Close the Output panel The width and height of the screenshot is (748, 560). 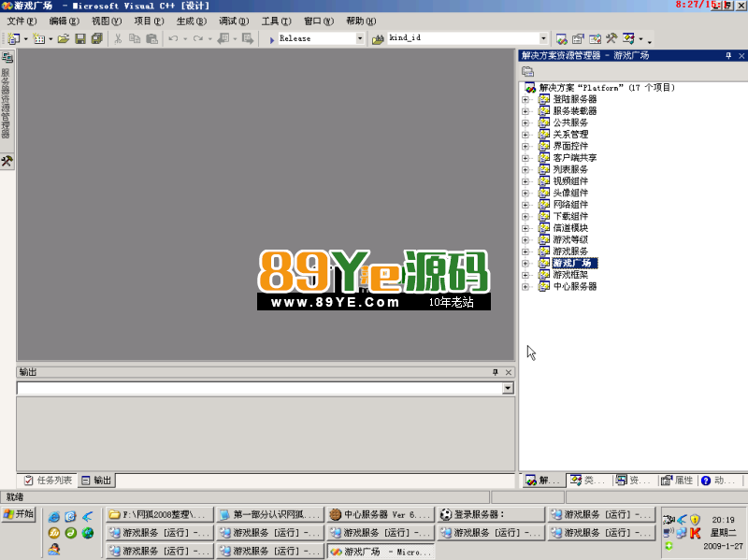tap(509, 372)
